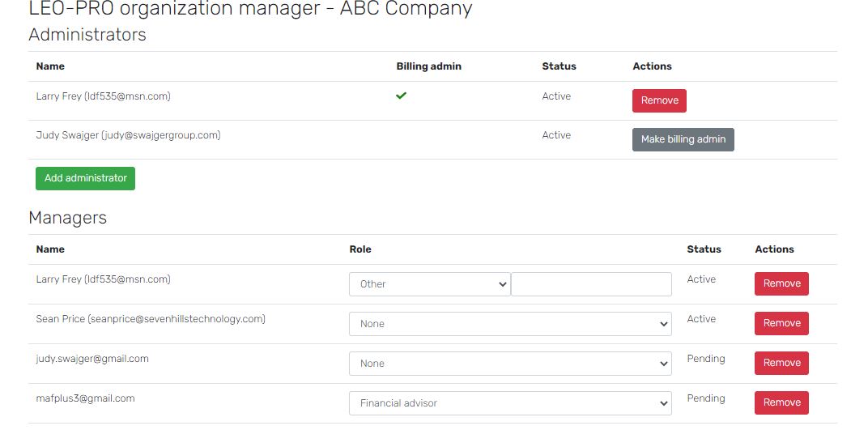Click the Managers Status column header

pos(704,249)
